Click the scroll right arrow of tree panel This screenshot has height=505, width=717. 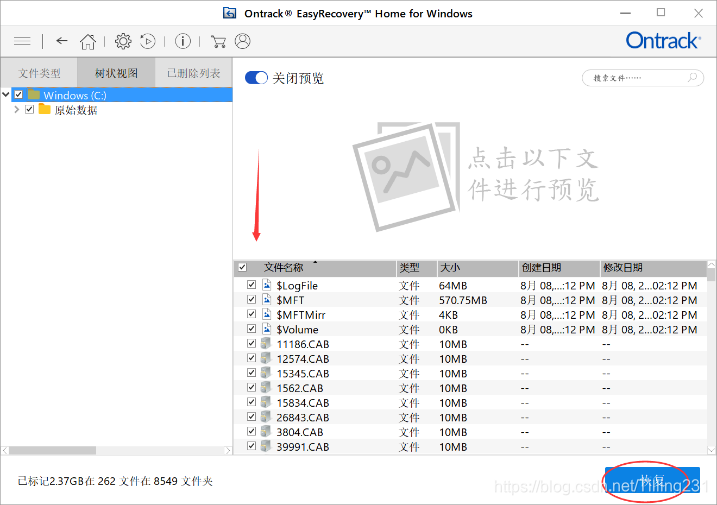point(228,451)
